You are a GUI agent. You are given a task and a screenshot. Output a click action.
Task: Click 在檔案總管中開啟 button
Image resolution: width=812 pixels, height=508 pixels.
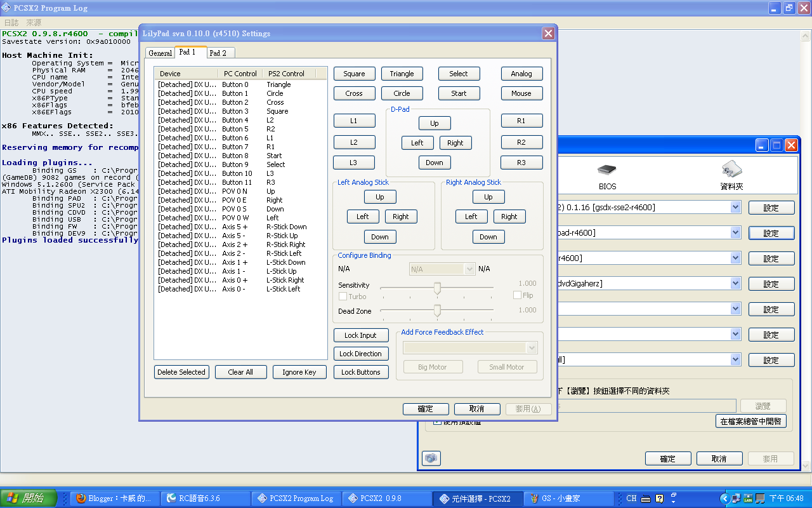(x=750, y=421)
